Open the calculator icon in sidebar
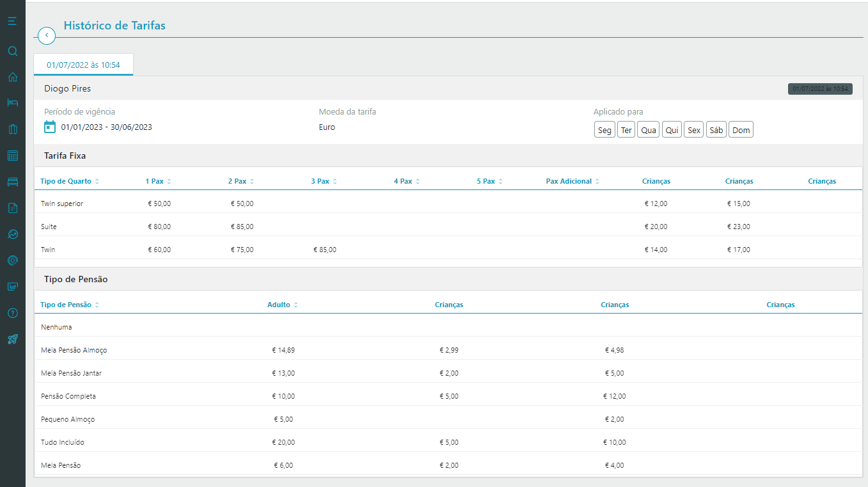The height and width of the screenshot is (487, 868). (x=12, y=156)
